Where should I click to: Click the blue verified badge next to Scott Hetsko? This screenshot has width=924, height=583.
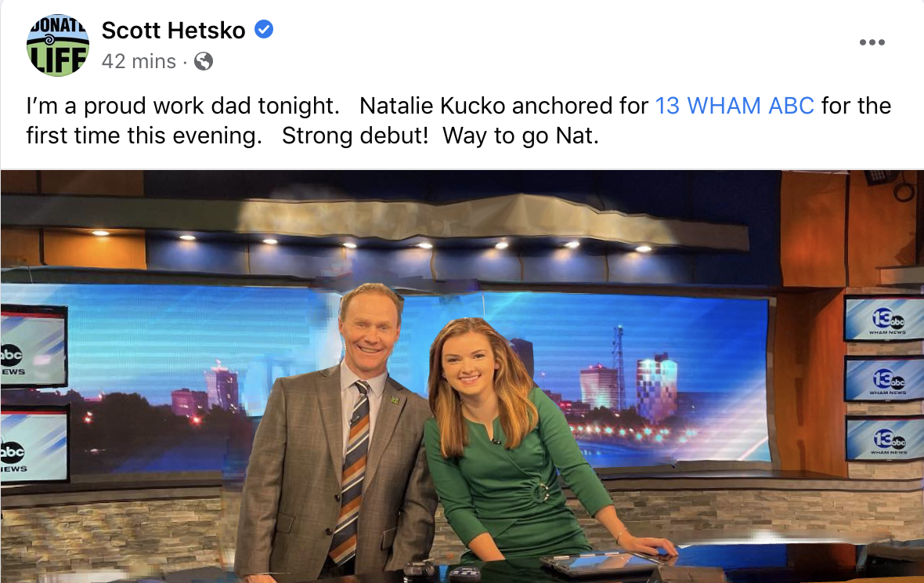[263, 29]
